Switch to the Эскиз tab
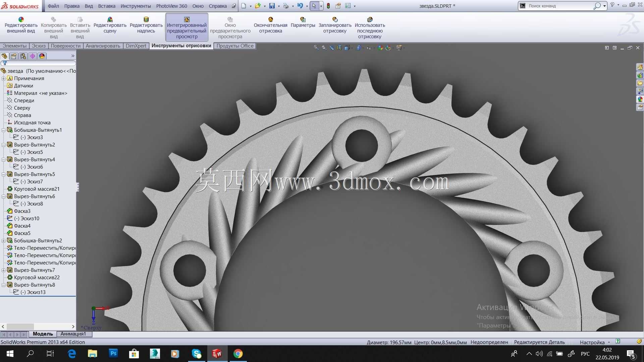 coord(39,46)
